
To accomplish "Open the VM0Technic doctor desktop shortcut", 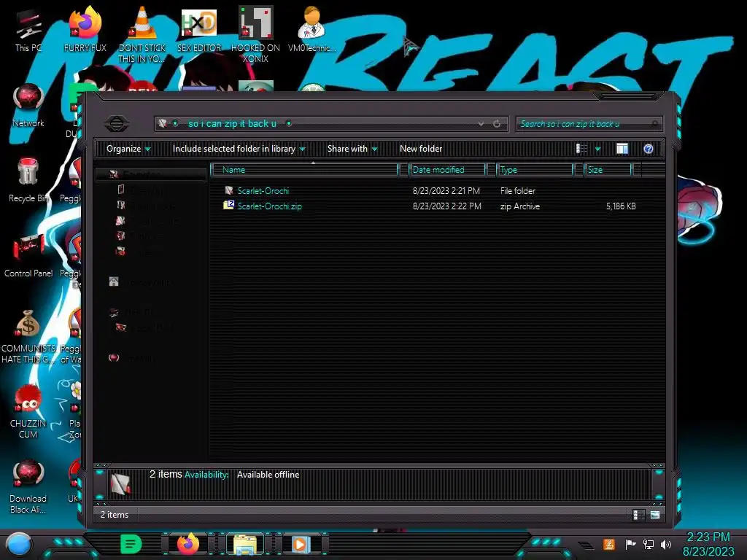I will pyautogui.click(x=311, y=29).
